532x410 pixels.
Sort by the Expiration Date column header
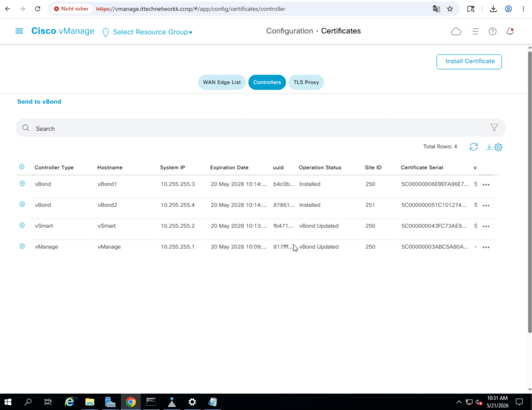click(x=229, y=167)
